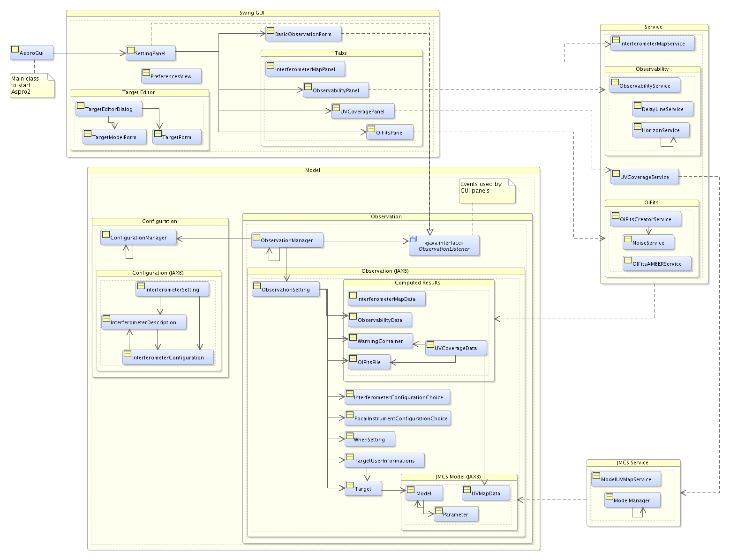Select the "Main class to start Aspro2" note

click(x=32, y=86)
